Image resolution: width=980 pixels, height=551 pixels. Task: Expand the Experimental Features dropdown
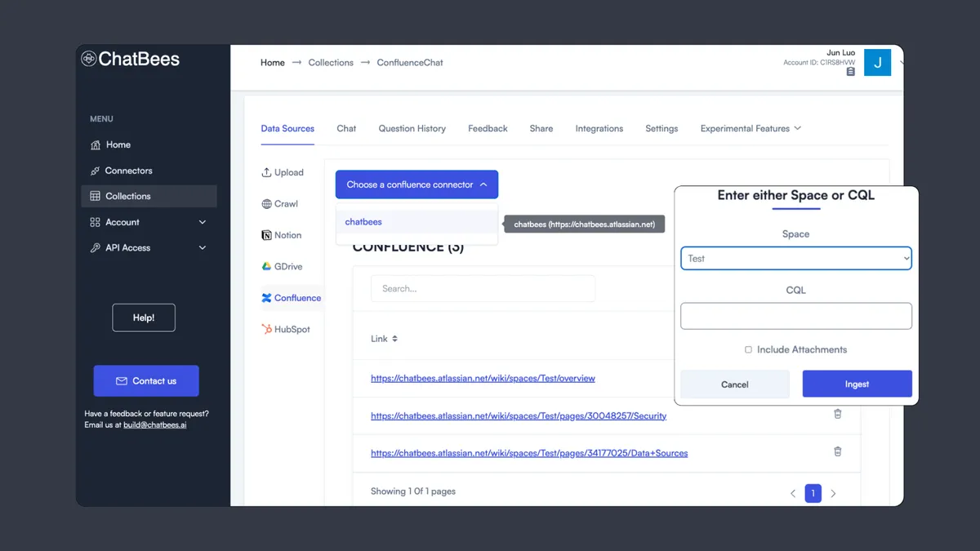pyautogui.click(x=751, y=128)
